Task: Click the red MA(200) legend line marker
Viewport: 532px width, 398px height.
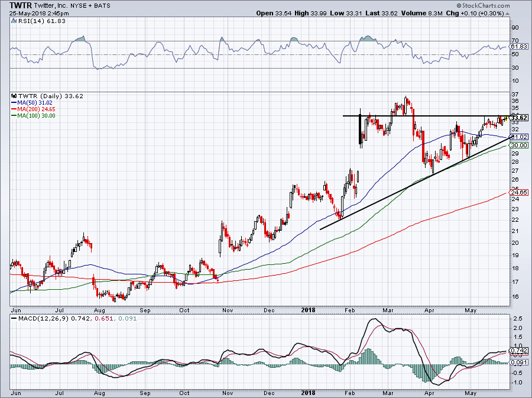Action: [x=14, y=109]
